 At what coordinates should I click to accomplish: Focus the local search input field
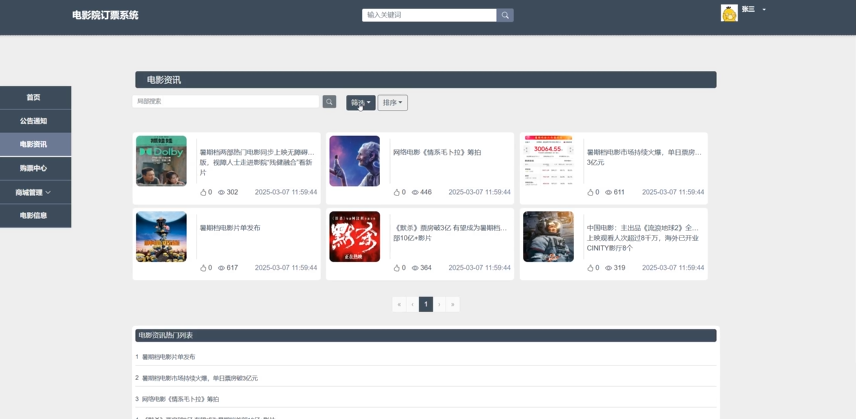click(226, 101)
